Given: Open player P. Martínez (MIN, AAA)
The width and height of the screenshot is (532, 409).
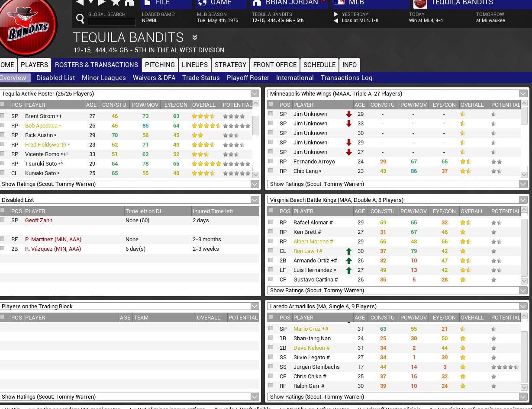Looking at the screenshot, I should [x=53, y=239].
